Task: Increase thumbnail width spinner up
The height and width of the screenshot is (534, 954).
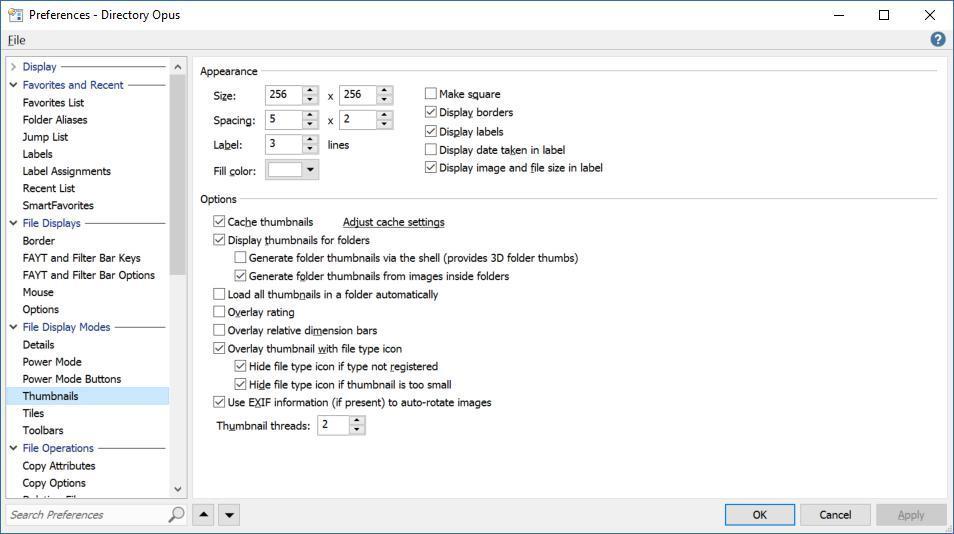Action: pyautogui.click(x=310, y=90)
